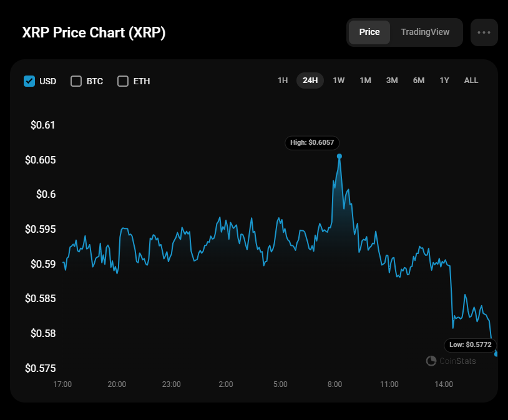Screen dimensions: 508x420
Task: Open the three-dot more options menu
Action: pos(484,32)
